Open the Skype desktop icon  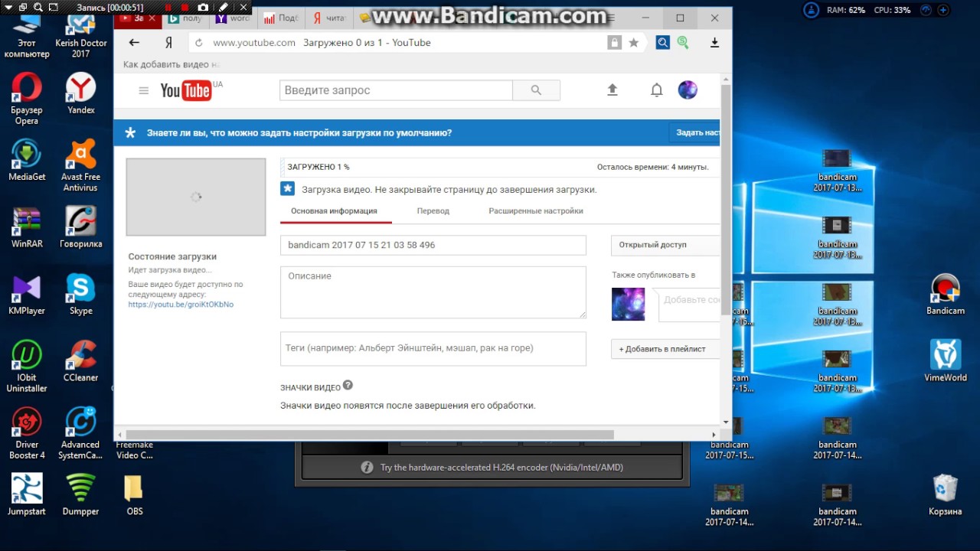pos(80,295)
